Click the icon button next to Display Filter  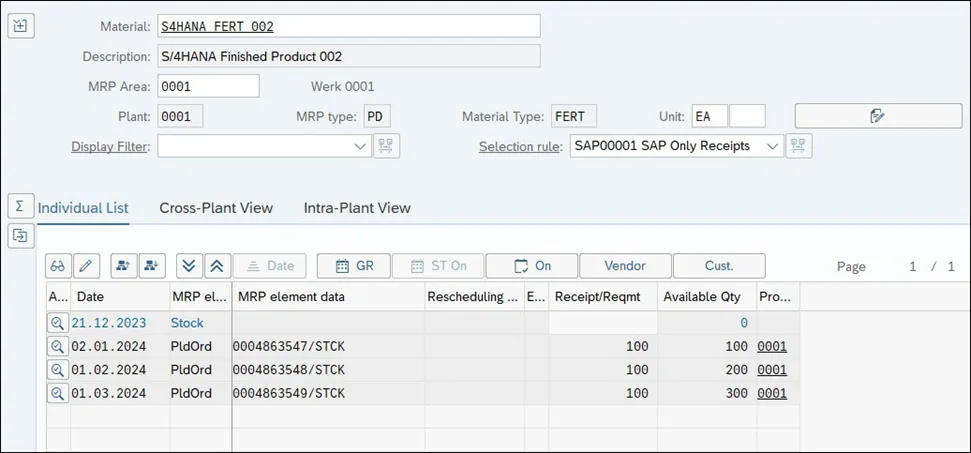pyautogui.click(x=387, y=146)
